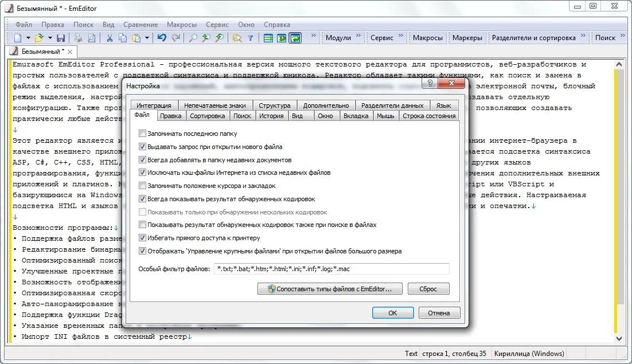Click the Маркеры toolbar button
The image size is (632, 364).
point(467,38)
